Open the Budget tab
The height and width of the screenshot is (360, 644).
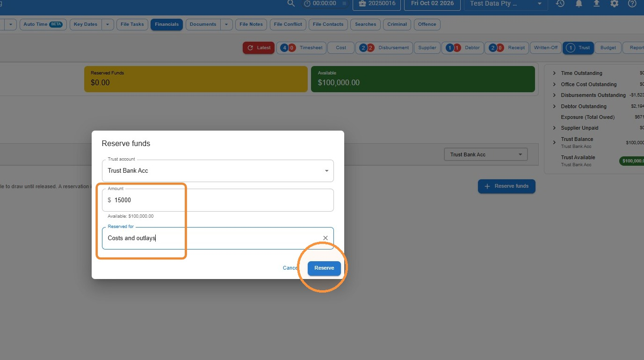pyautogui.click(x=608, y=48)
